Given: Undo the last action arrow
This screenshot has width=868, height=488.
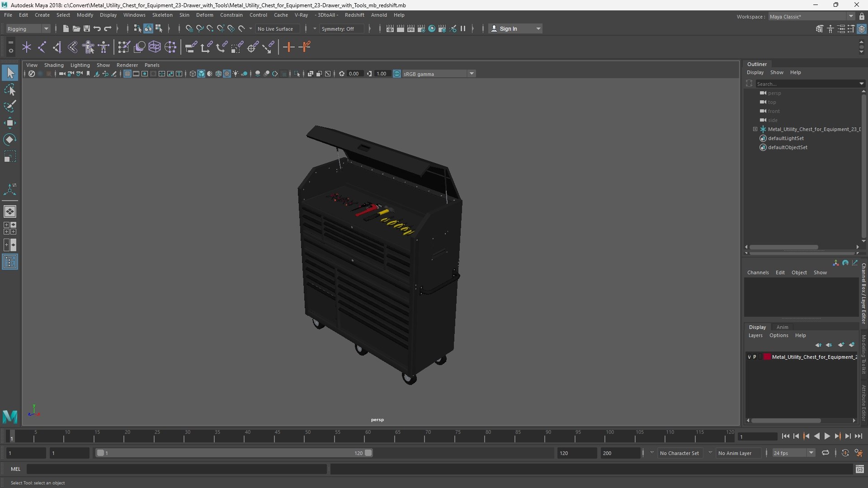Looking at the screenshot, I should [97, 28].
